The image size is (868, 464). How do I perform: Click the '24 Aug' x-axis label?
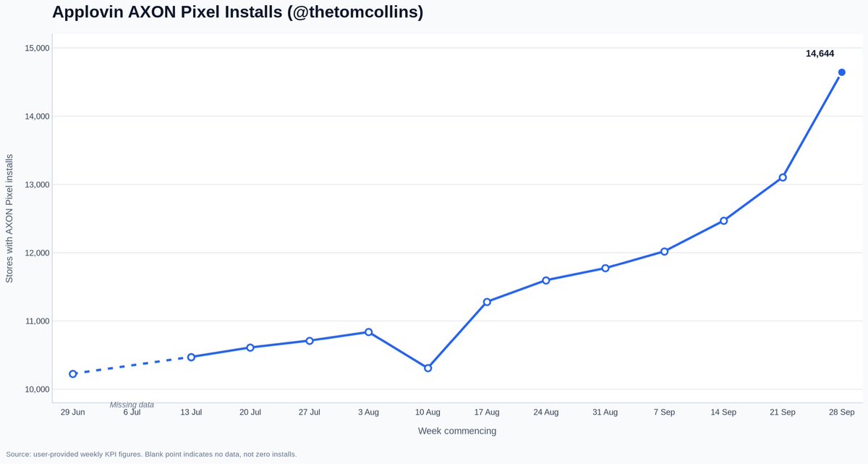(546, 413)
